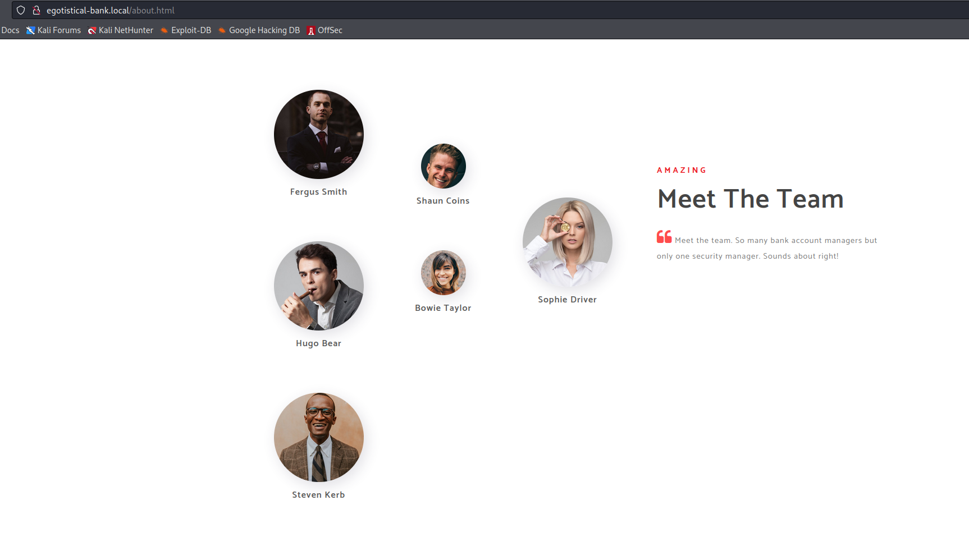Screen dimensions: 969x560
Task: Select Fergus Smith's profile photo
Action: click(318, 135)
